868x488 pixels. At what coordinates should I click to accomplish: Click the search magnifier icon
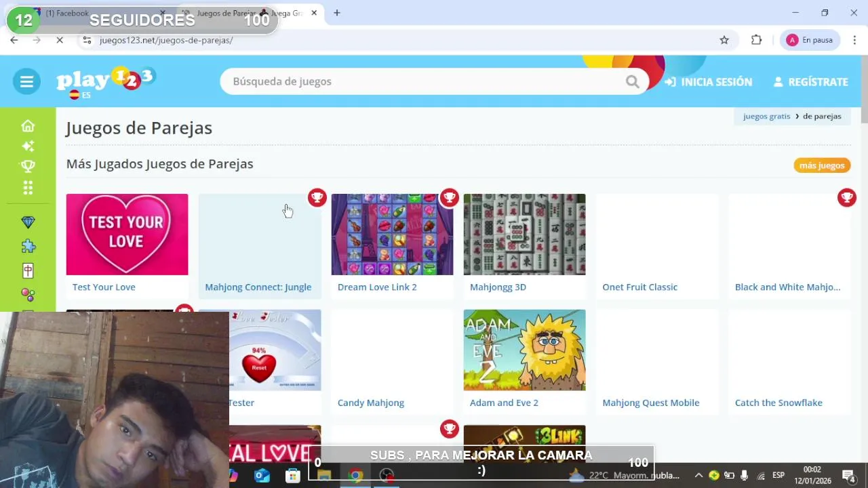tap(632, 82)
